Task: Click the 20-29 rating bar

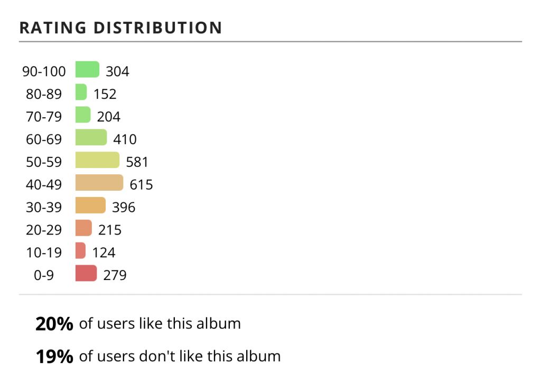Action: pyautogui.click(x=84, y=228)
